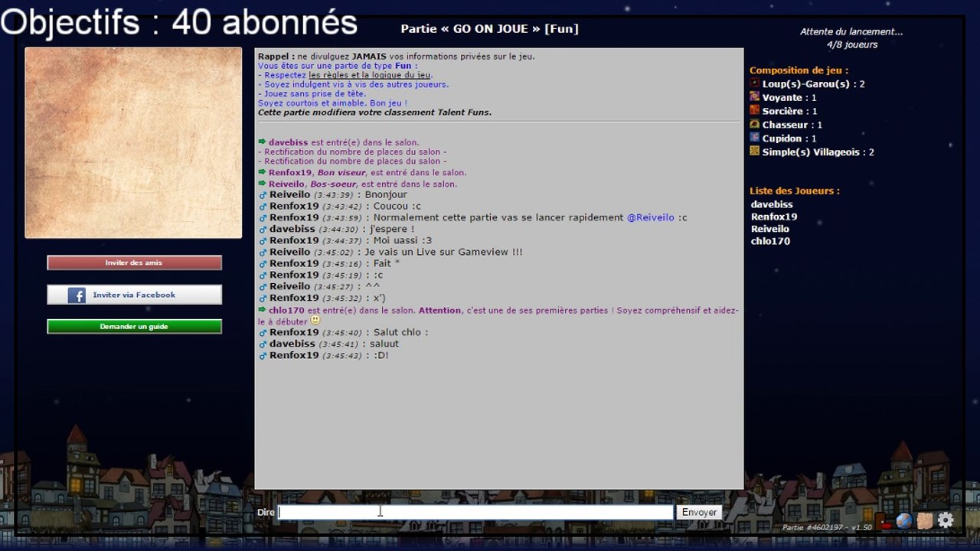Click the purple chlo170 name in the join notice
The height and width of the screenshot is (551, 980).
coord(286,311)
